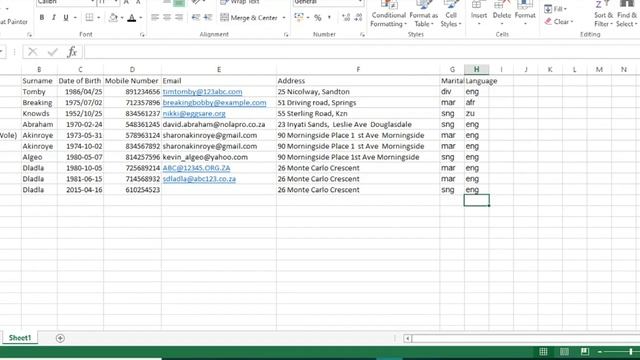Viewport: 640px width, 360px height.
Task: Open the Font Color dropdown arrow
Action: [141, 18]
